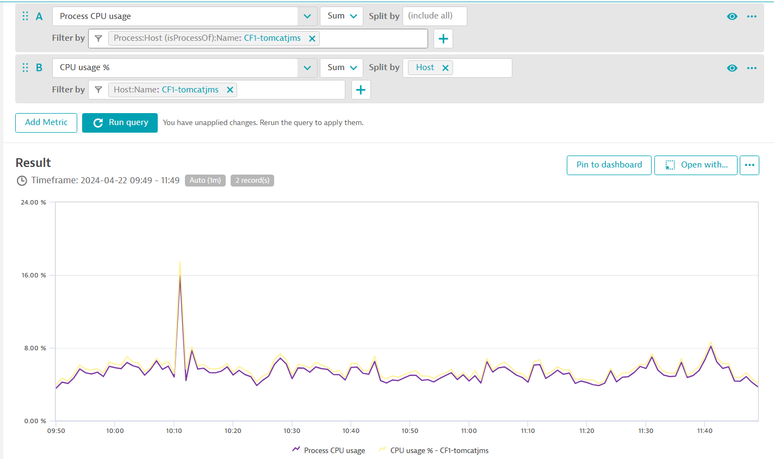Pin result to dashboard

pyautogui.click(x=608, y=165)
